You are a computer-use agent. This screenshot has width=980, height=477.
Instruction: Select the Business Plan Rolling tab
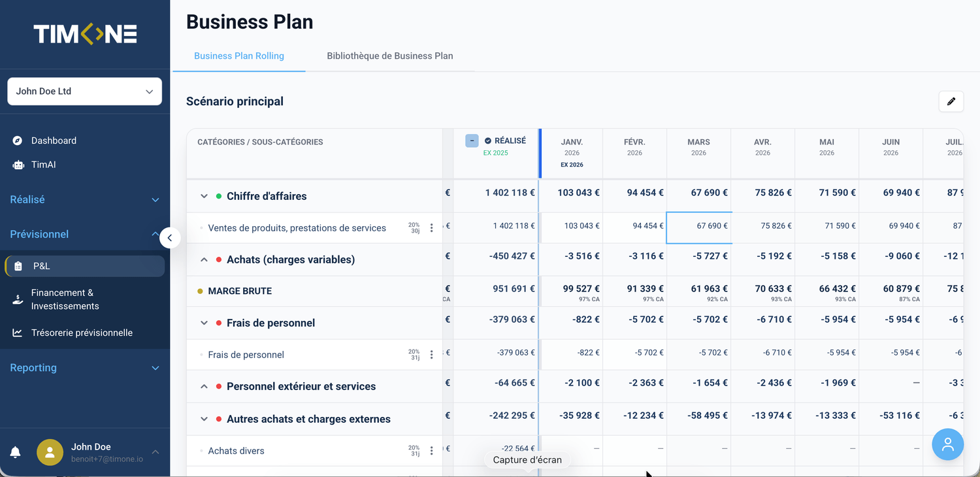point(239,56)
